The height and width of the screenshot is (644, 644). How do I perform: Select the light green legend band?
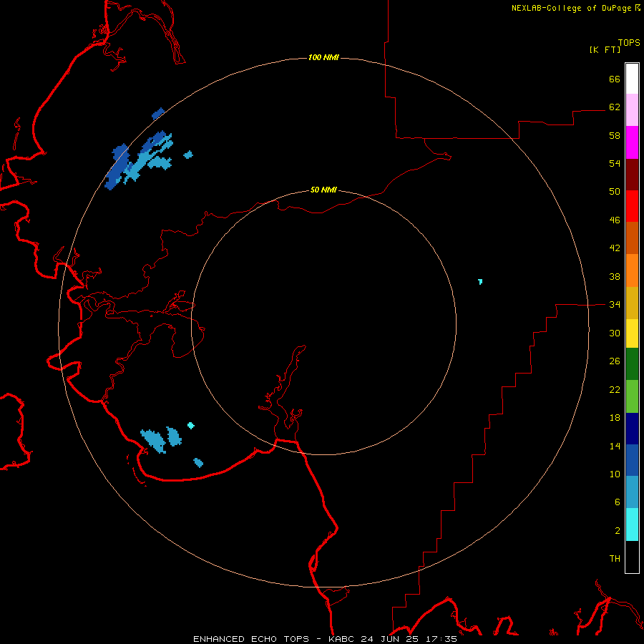coord(632,396)
